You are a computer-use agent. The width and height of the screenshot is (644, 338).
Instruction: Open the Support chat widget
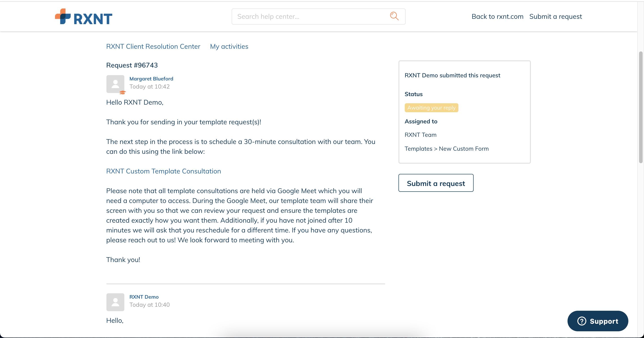point(598,321)
